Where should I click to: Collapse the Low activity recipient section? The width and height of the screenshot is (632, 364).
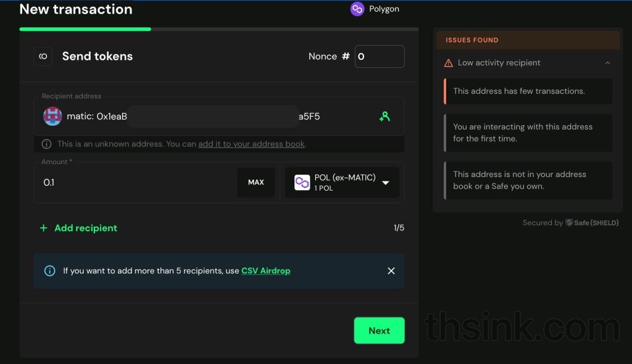pyautogui.click(x=607, y=63)
